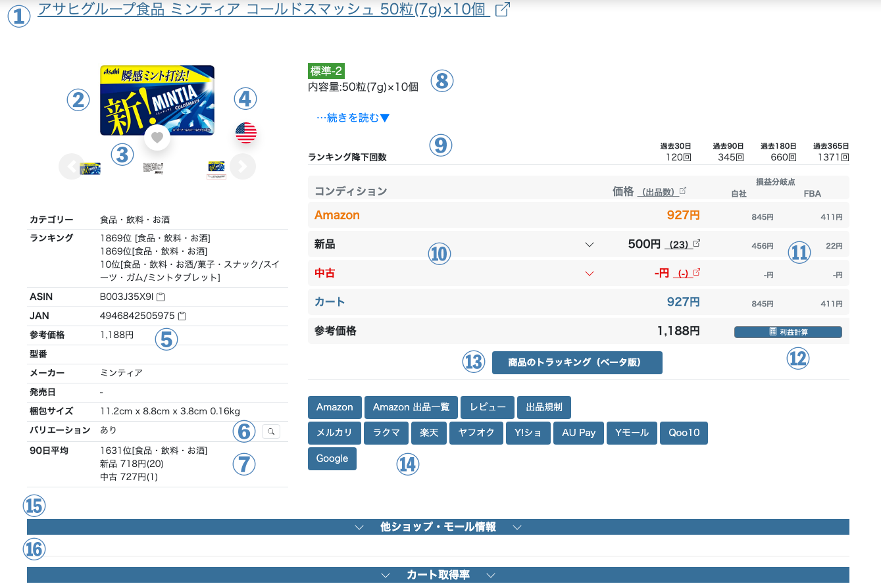
Task: Open the レビュー button
Action: (x=488, y=407)
